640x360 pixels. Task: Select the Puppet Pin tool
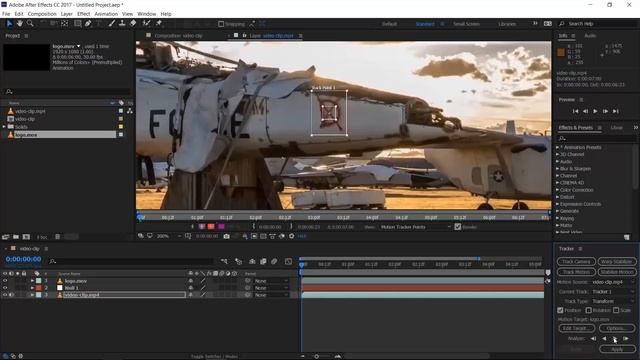(159, 24)
